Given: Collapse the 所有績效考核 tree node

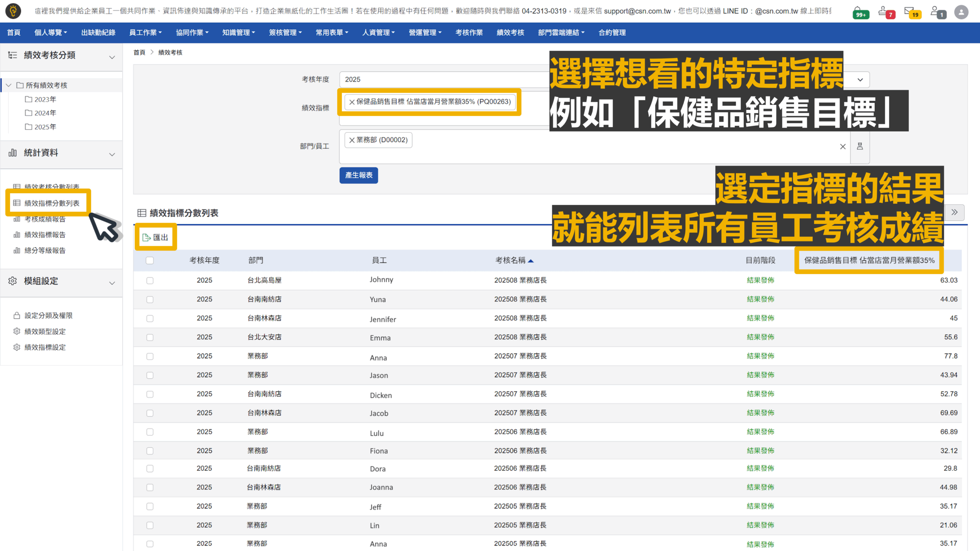Looking at the screenshot, I should (x=9, y=85).
